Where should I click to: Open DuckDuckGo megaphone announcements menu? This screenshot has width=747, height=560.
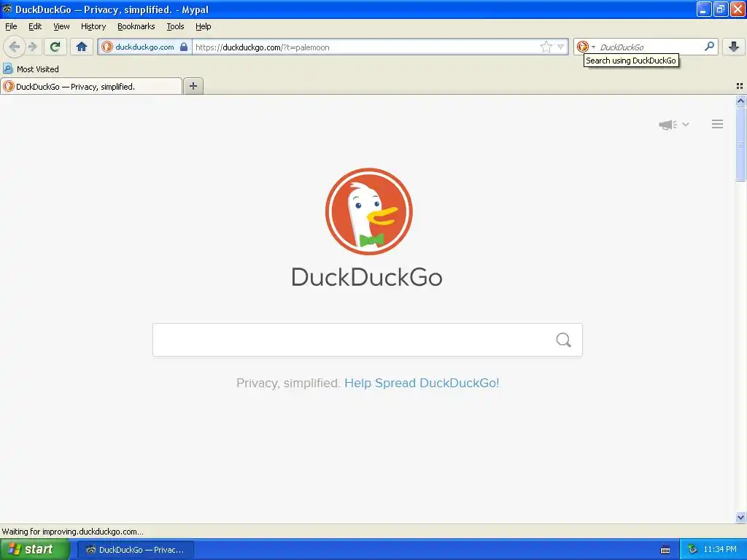[x=673, y=125]
